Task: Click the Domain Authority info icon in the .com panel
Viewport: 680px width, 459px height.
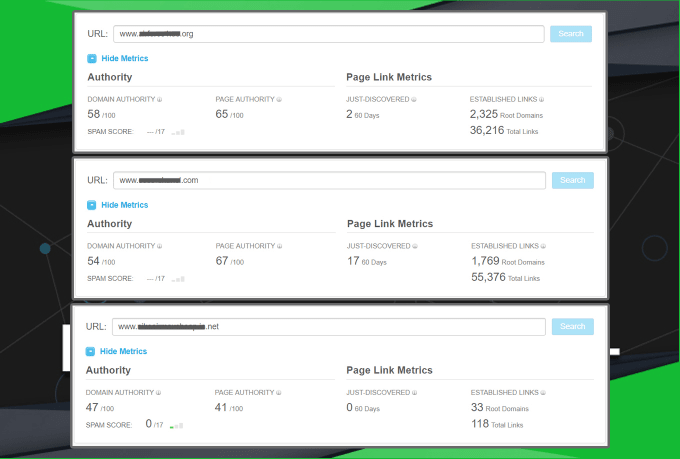Action: (161, 246)
